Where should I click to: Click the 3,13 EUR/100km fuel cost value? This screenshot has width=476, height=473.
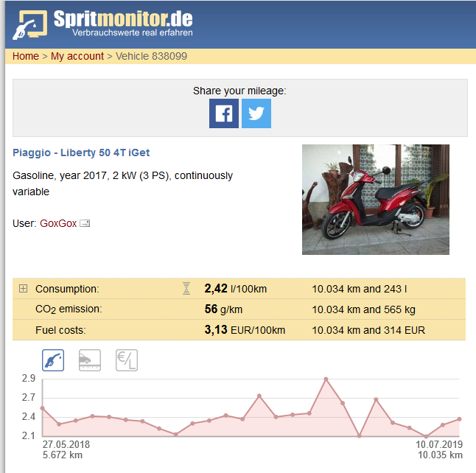245,330
